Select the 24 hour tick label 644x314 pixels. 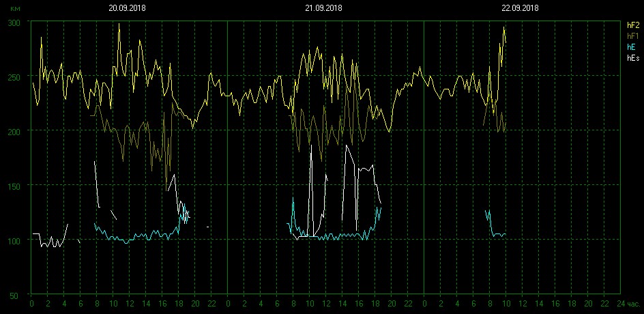point(620,302)
